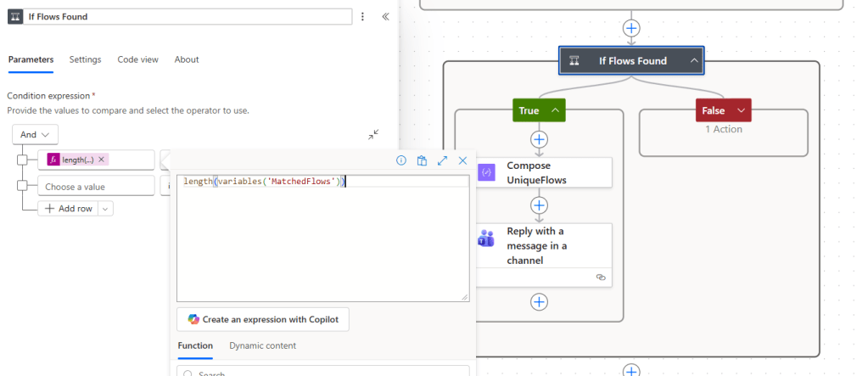Tick the checkbox for the Choose a value row

(23, 186)
